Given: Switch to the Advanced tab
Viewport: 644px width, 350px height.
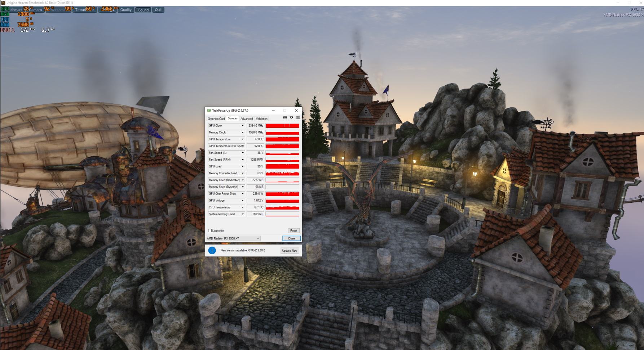Looking at the screenshot, I should point(247,119).
